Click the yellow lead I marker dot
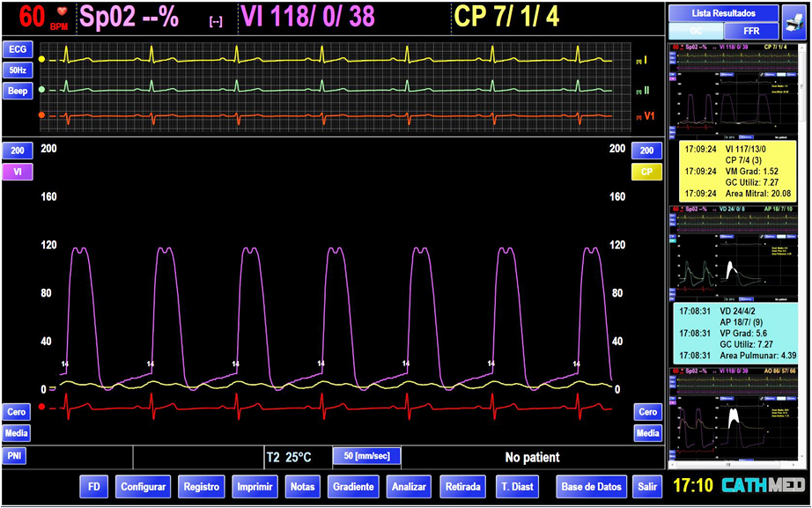Image resolution: width=812 pixels, height=508 pixels. [41, 59]
